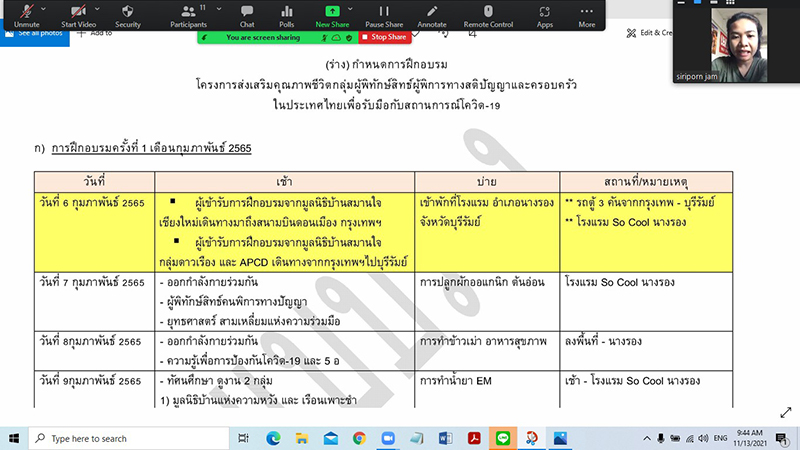Click the 'ลงพื้นที่ - นางรอง' cell
800x450 pixels.
[646, 351]
